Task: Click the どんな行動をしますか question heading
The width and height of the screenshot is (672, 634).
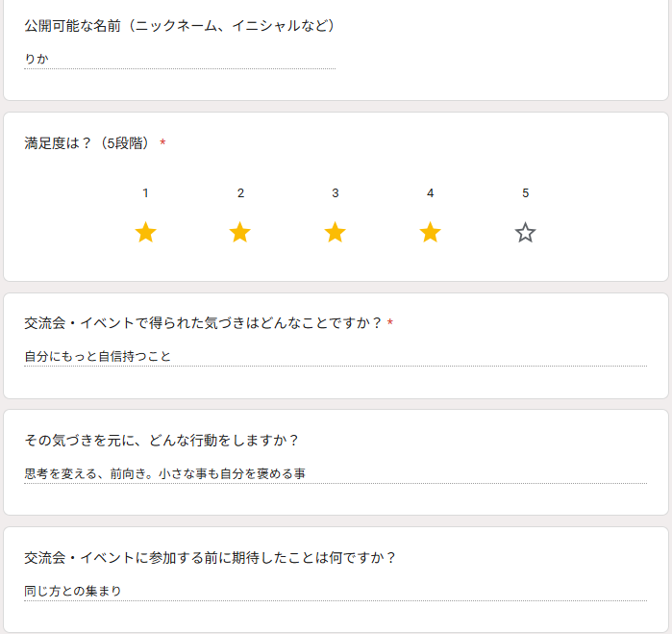Action: [x=162, y=441]
